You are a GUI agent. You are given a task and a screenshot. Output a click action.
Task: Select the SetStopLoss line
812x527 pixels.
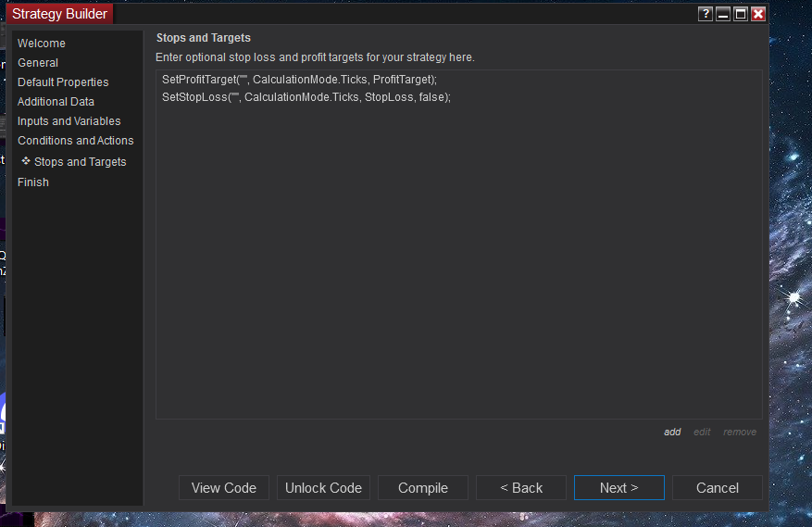[306, 97]
